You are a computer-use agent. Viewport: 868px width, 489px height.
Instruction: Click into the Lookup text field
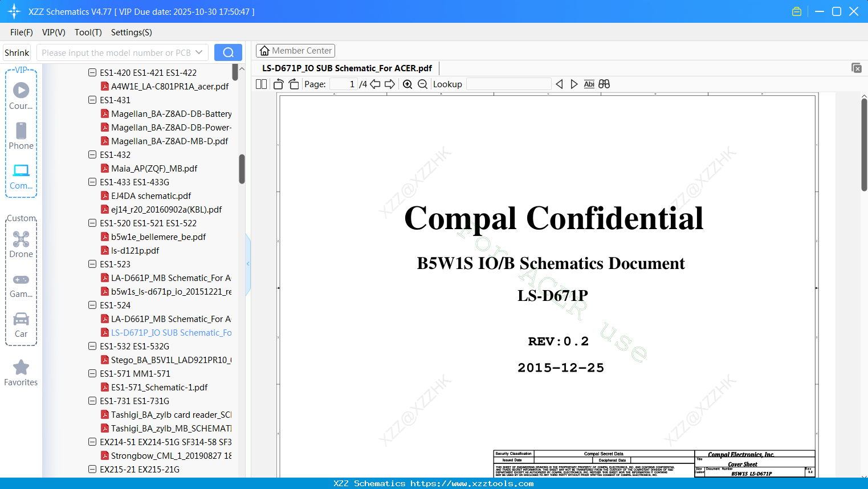click(509, 84)
